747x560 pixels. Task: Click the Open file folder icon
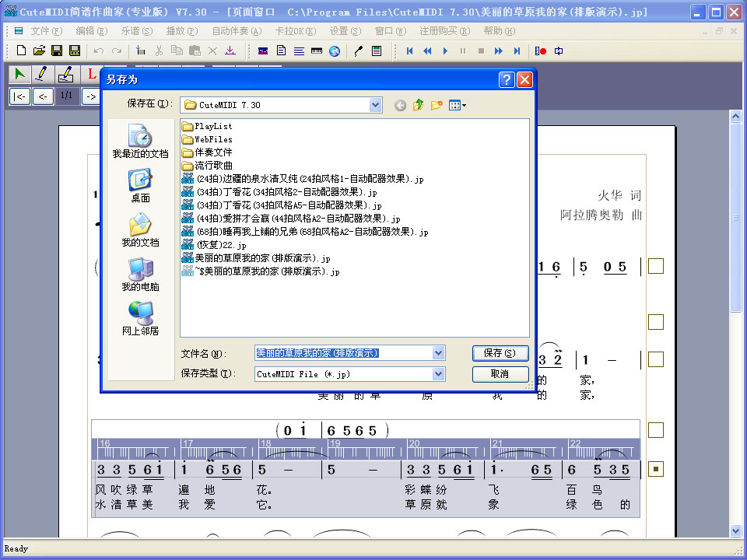[x=39, y=51]
